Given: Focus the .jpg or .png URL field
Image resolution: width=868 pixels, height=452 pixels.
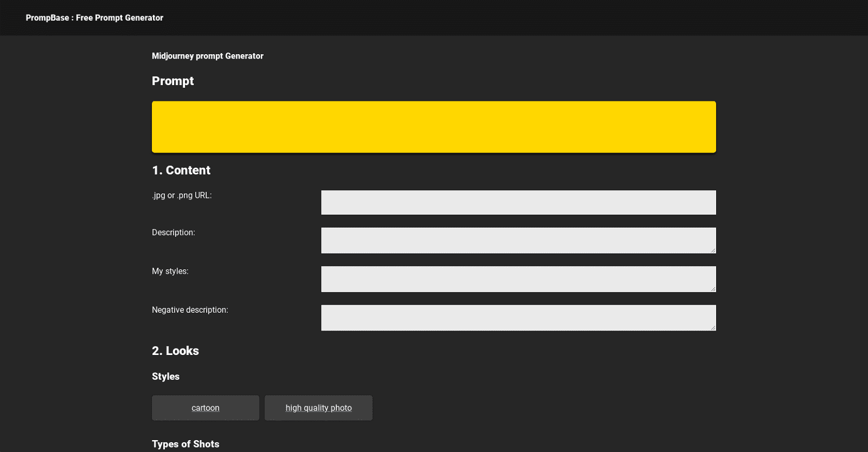Looking at the screenshot, I should tap(518, 202).
